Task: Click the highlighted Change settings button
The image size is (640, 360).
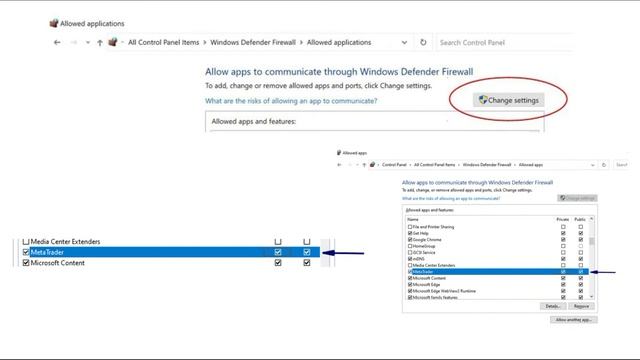Action: pyautogui.click(x=509, y=100)
